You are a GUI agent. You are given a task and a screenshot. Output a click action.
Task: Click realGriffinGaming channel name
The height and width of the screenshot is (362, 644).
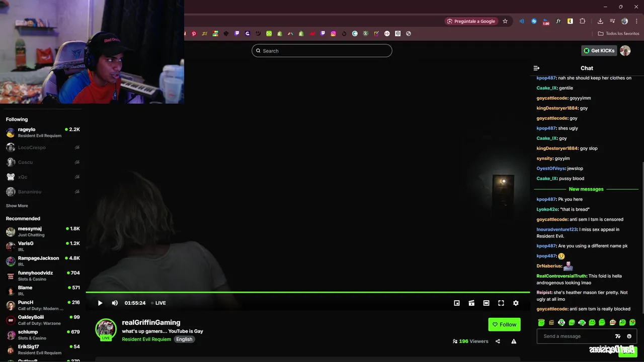pos(151,322)
